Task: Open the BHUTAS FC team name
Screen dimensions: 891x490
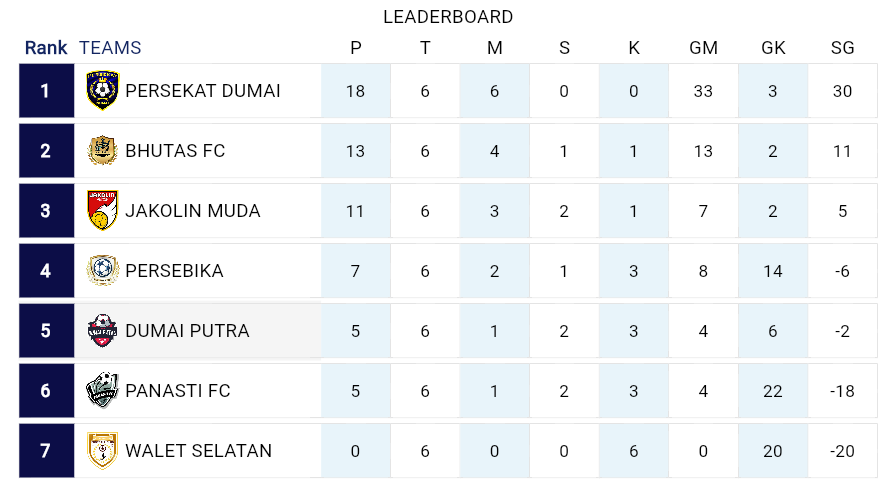Action: click(x=175, y=151)
